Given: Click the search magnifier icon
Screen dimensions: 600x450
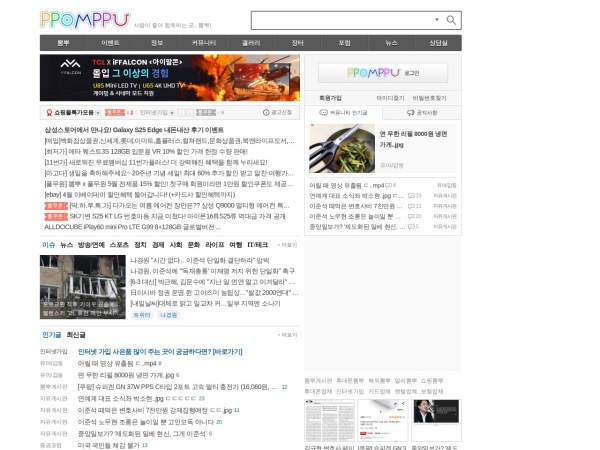Looking at the screenshot, I should click(x=451, y=20).
